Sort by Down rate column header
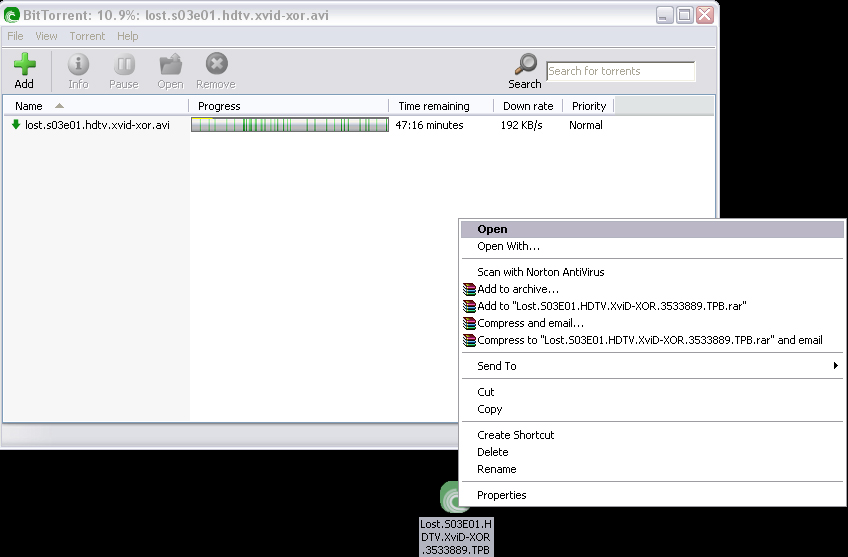848x557 pixels. click(528, 106)
